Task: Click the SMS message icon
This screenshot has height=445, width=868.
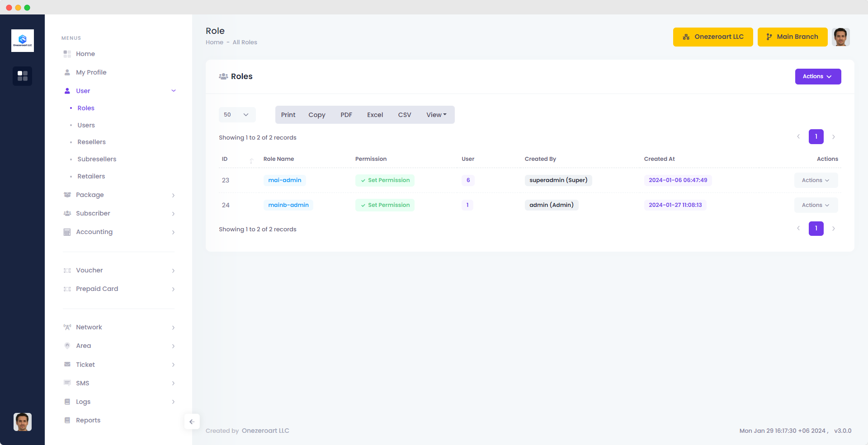Action: point(67,383)
